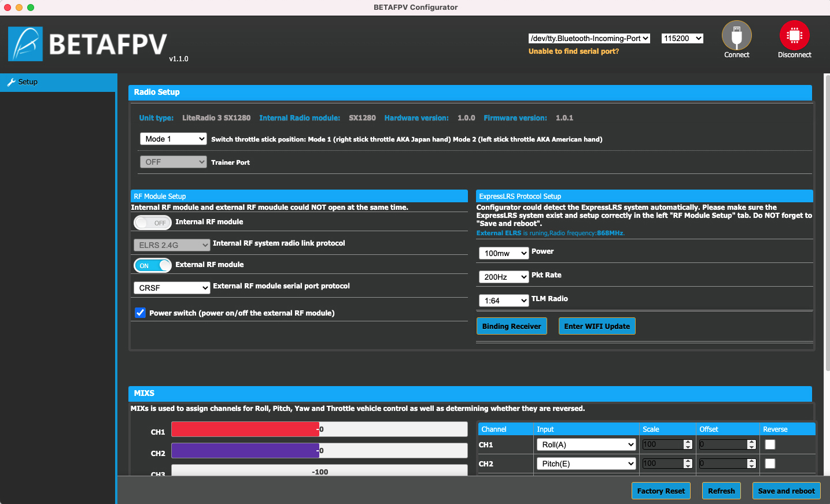Screen dimensions: 830x504
Task: Uncheck the Power switch checkbox
Action: pyautogui.click(x=140, y=313)
